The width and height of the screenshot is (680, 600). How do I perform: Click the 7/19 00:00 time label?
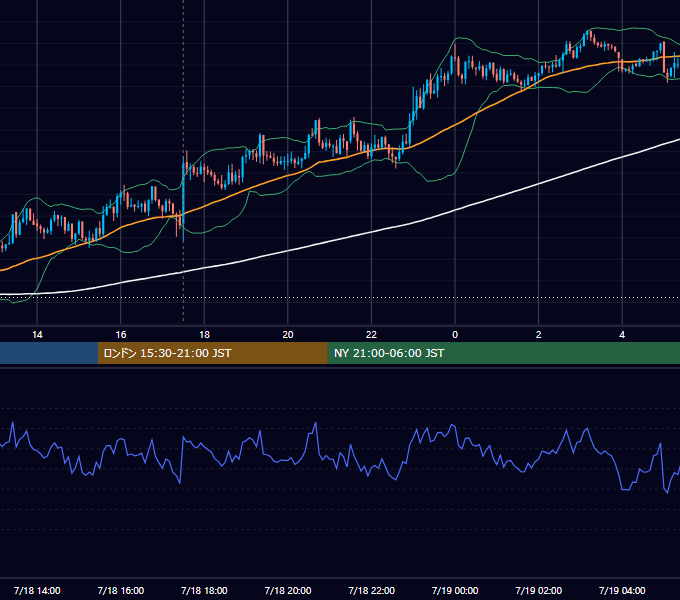tap(455, 590)
